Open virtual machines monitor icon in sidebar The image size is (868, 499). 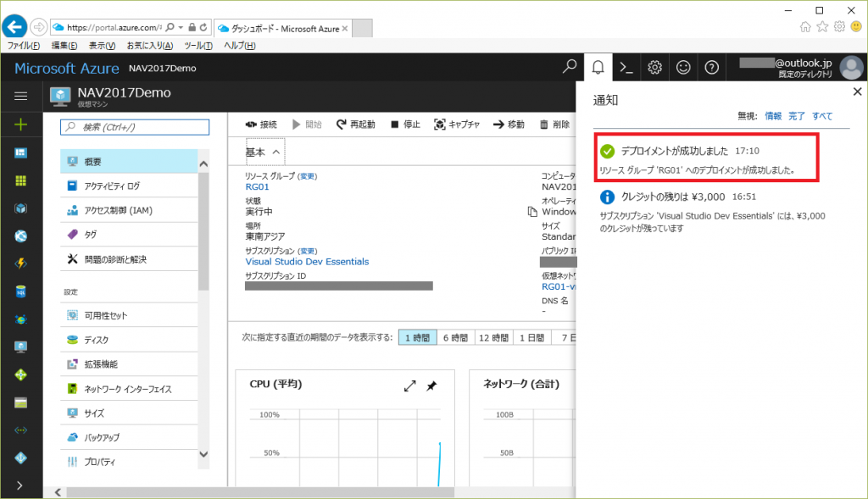tap(20, 347)
